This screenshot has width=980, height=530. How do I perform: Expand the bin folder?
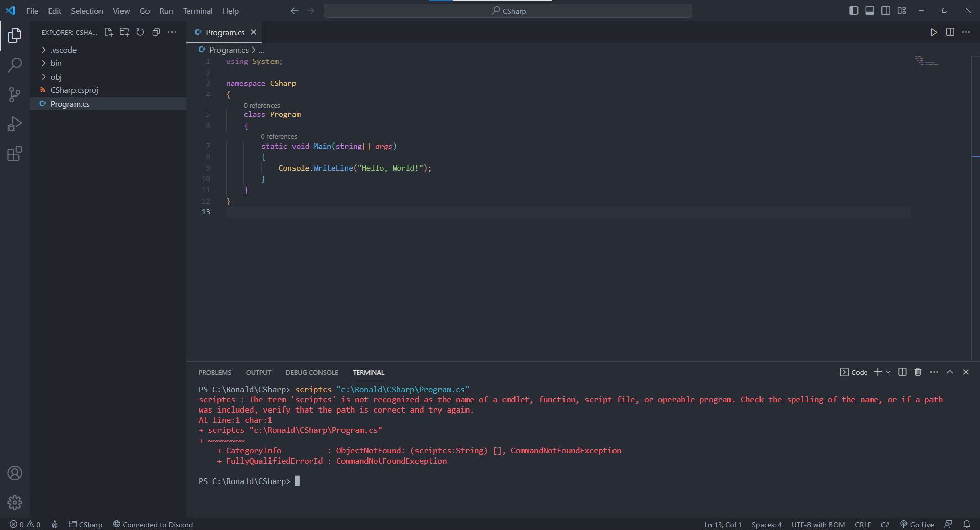56,63
